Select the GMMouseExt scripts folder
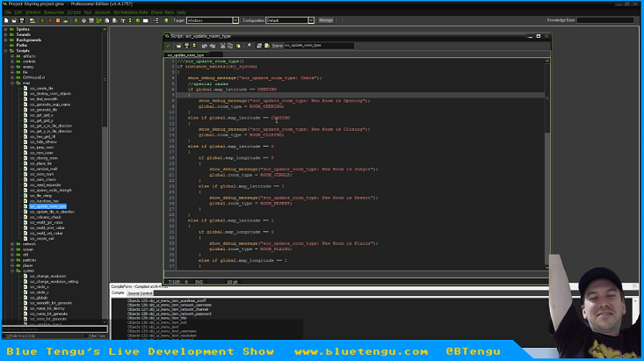 click(x=33, y=77)
